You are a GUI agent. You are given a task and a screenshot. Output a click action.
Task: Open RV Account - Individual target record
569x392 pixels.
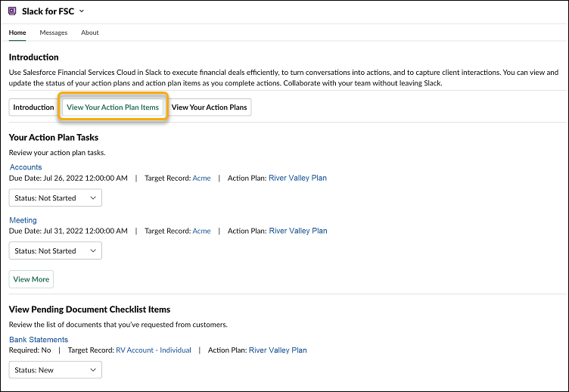coord(154,350)
